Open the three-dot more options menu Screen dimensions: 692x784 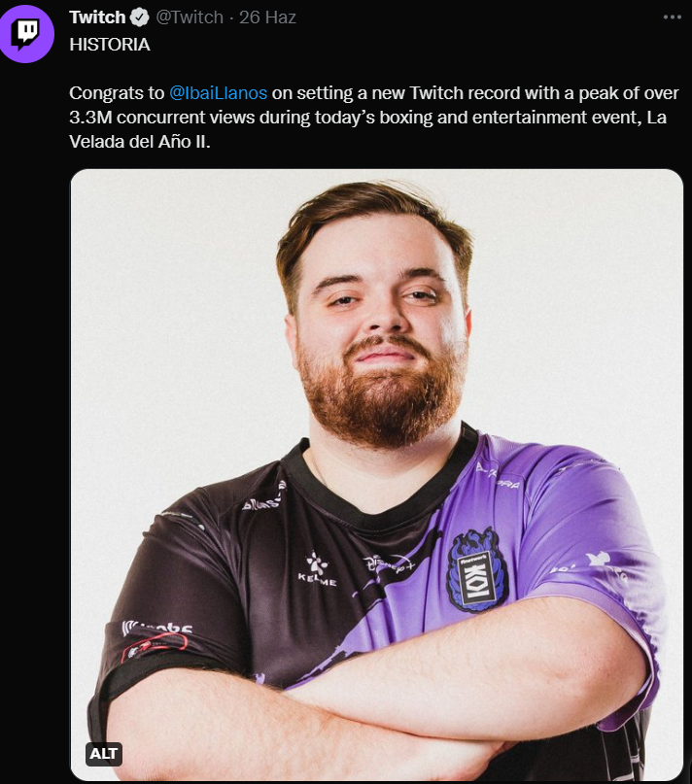[672, 17]
